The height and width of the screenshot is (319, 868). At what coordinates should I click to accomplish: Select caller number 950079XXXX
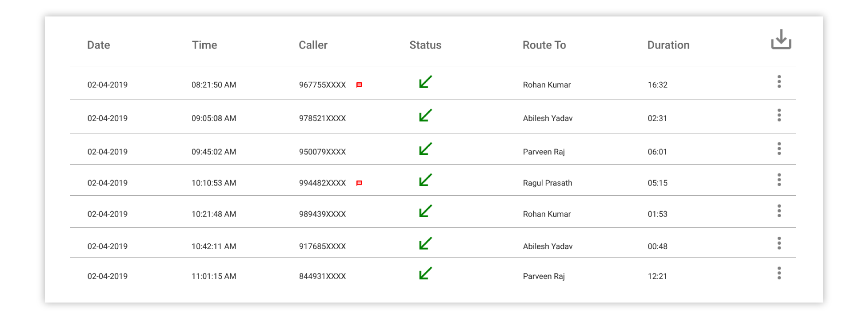(322, 151)
